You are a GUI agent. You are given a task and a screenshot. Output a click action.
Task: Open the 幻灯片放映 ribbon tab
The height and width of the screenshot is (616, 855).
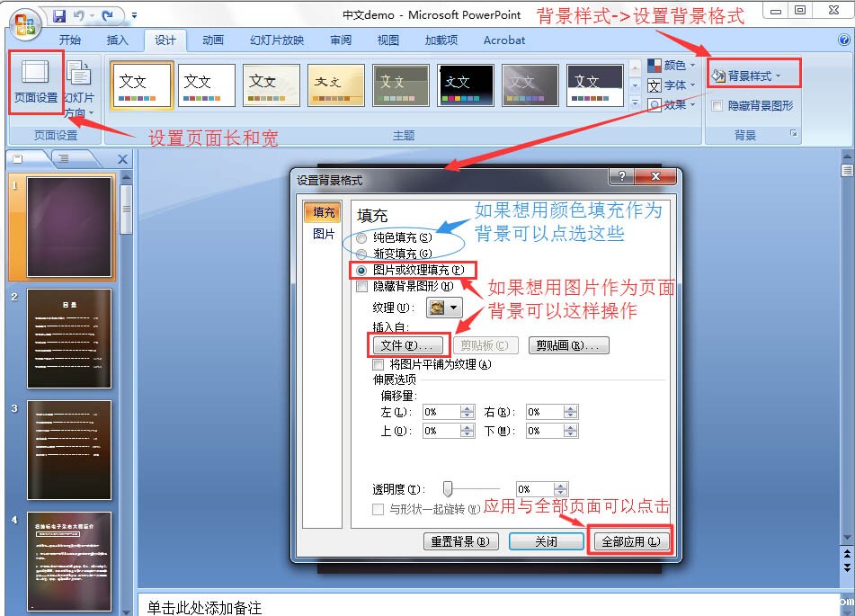(x=277, y=40)
